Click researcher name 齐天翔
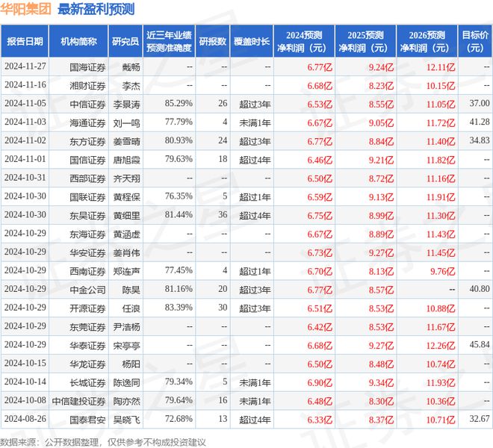The image size is (493, 448). [127, 178]
